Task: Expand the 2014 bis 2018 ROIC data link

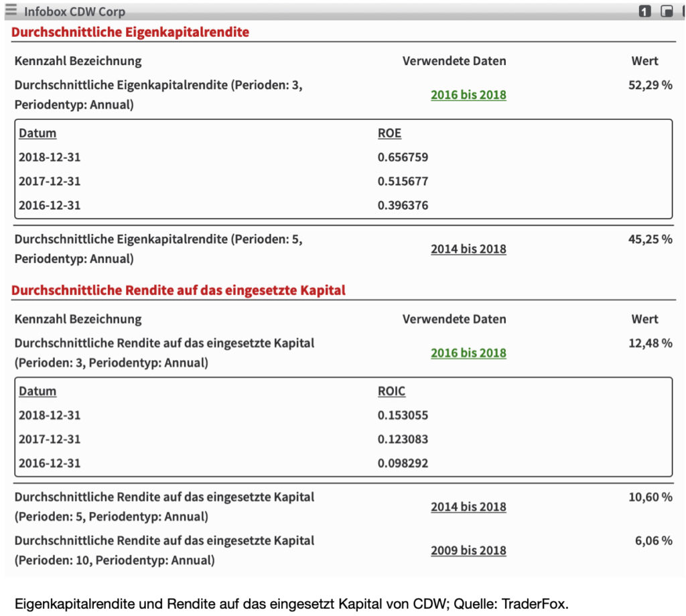Action: [x=468, y=507]
